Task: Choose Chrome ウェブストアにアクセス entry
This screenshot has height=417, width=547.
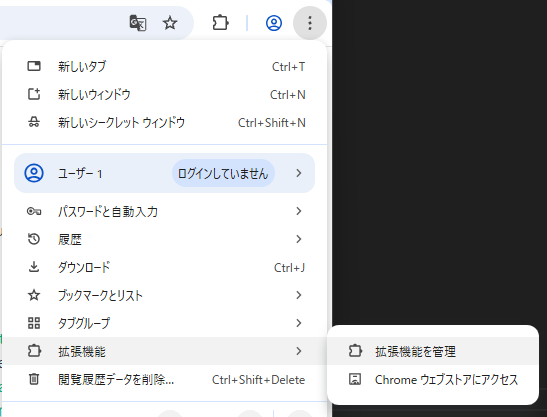Action: (x=433, y=379)
